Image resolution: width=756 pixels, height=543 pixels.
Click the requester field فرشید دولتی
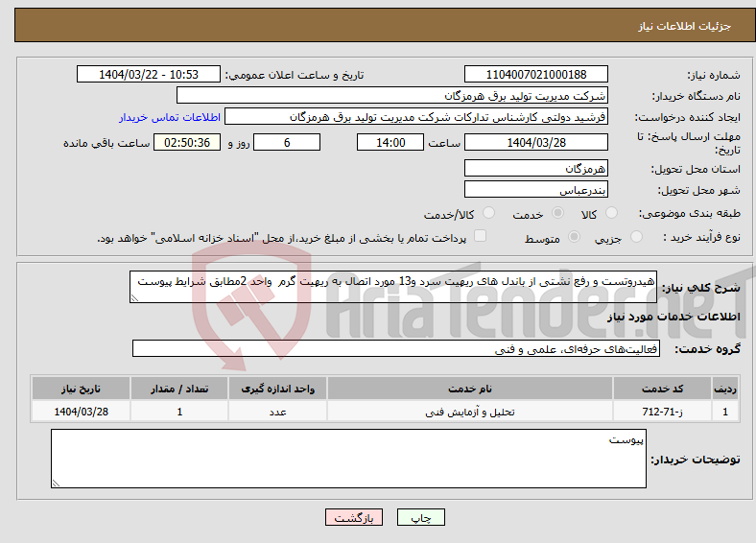[416, 117]
